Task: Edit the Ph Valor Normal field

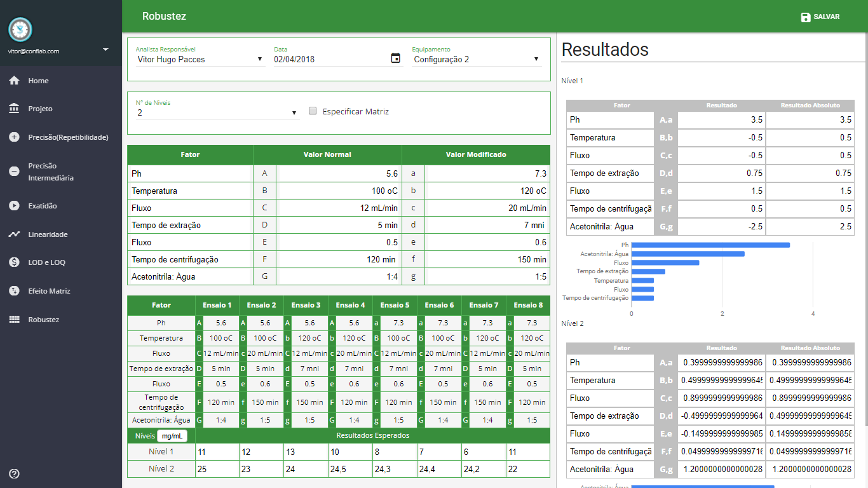Action: point(338,173)
